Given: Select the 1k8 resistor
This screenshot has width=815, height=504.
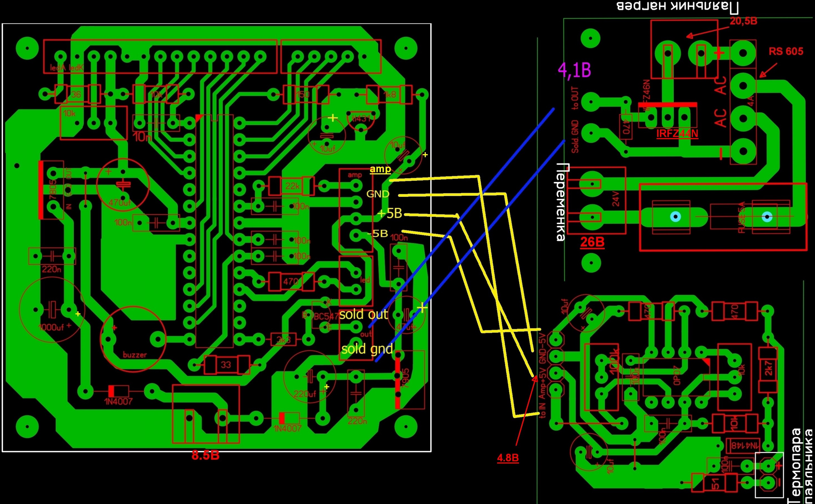Looking at the screenshot, I should (389, 94).
